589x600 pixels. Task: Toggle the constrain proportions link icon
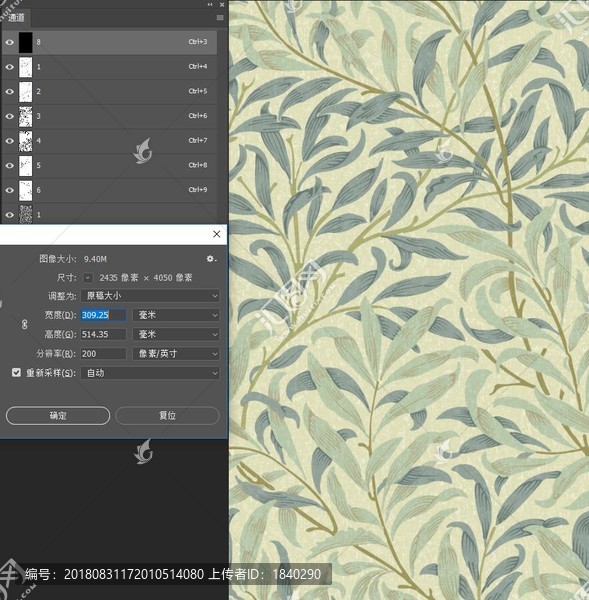tap(24, 325)
